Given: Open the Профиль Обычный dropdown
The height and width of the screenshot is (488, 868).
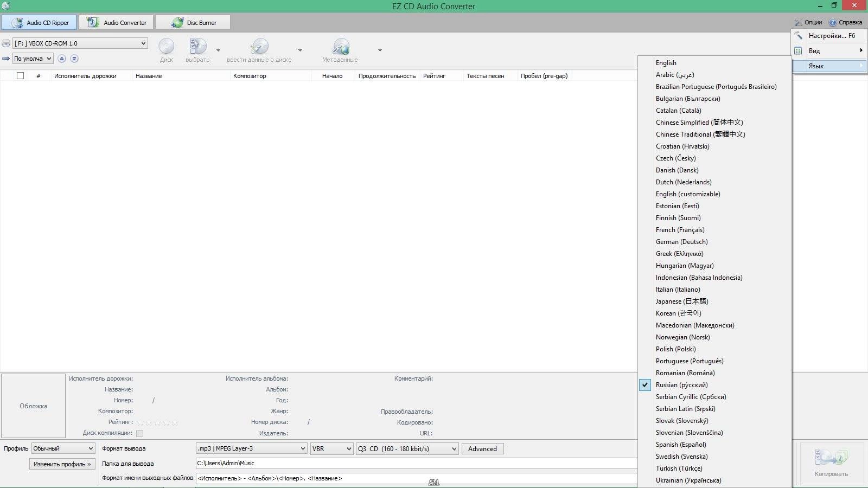Looking at the screenshot, I should pyautogui.click(x=63, y=448).
